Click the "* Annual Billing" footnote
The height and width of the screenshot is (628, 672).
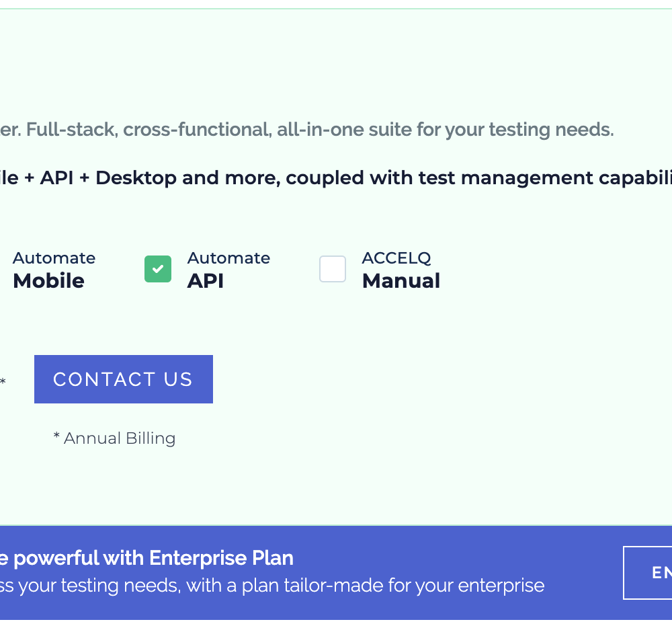point(114,438)
